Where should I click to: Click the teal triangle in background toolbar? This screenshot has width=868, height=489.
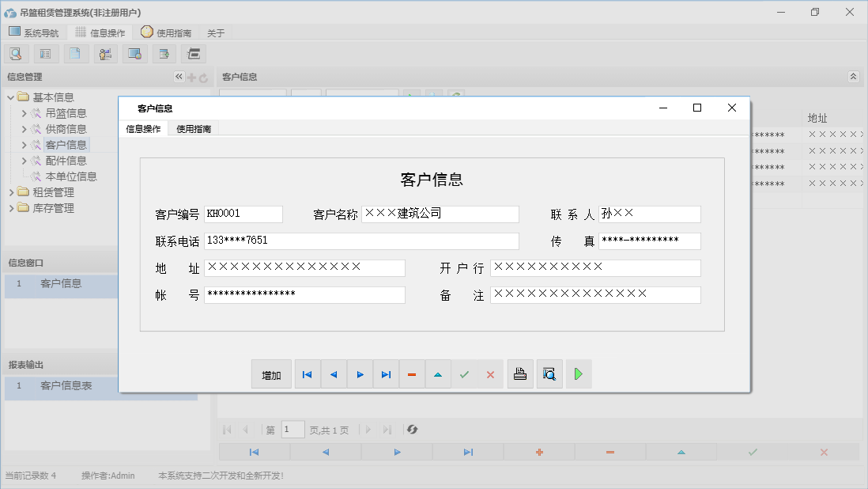(x=681, y=452)
